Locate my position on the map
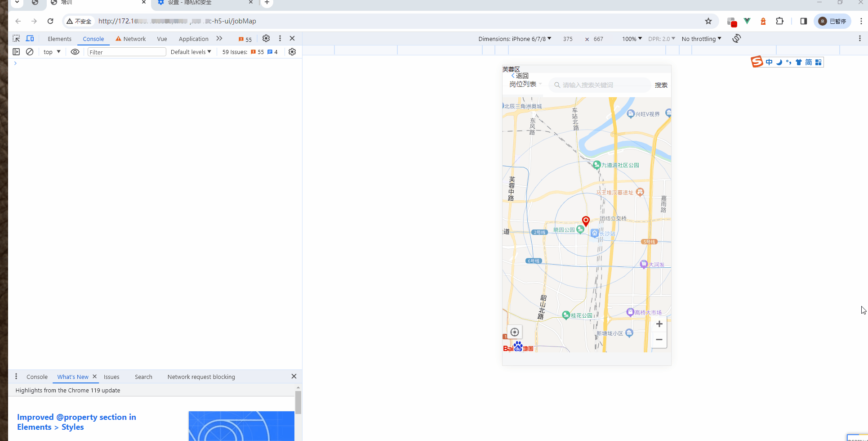Image resolution: width=868 pixels, height=441 pixels. [x=515, y=332]
